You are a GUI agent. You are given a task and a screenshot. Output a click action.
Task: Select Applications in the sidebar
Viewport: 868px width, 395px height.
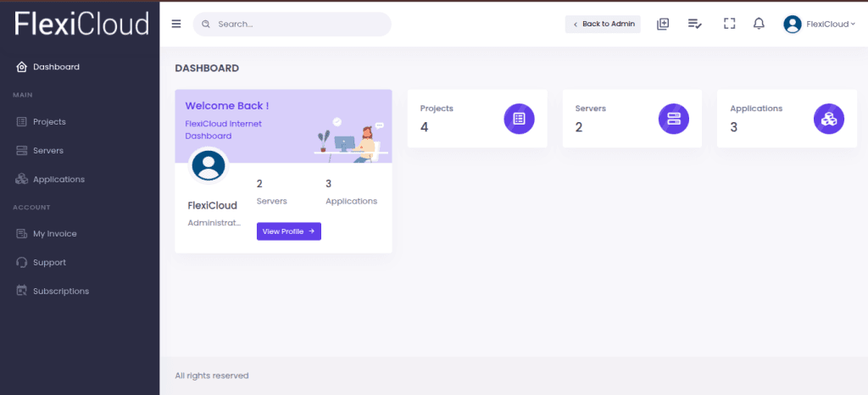[x=58, y=180]
